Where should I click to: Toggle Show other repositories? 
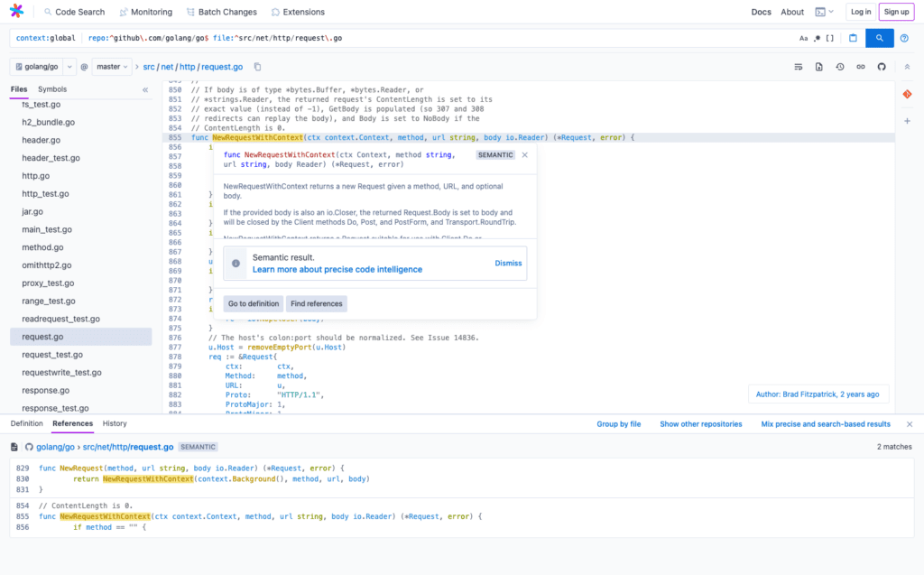700,424
